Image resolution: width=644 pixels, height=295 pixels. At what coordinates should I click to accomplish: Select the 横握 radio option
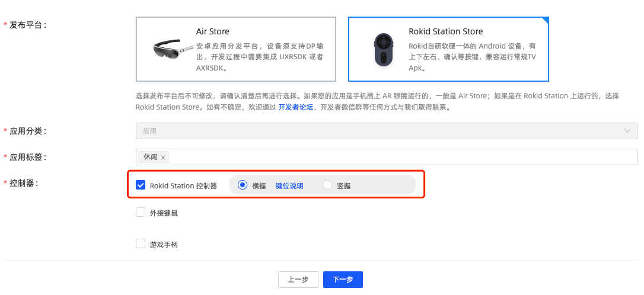point(243,185)
